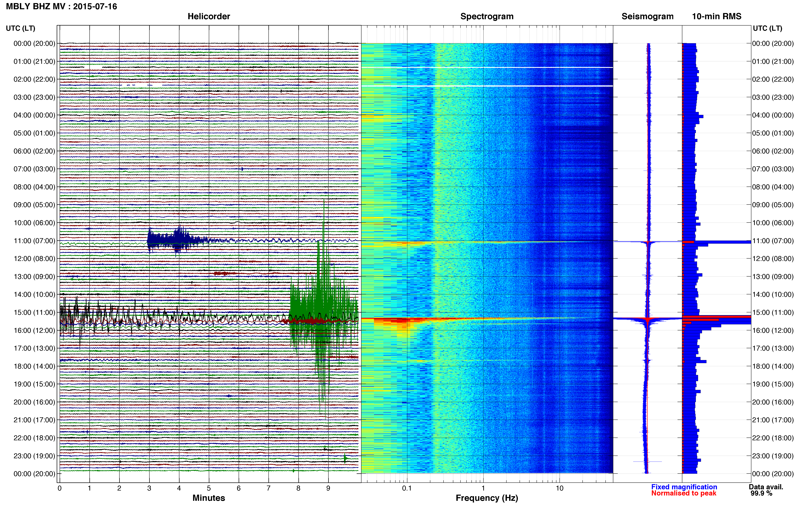Click the "1" frequency tick label under the spectrogram
Viewport: 812px width, 508px height.
click(483, 488)
